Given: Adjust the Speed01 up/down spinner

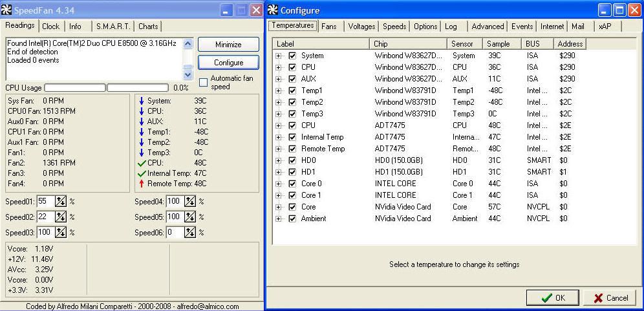Looking at the screenshot, I should [x=61, y=201].
